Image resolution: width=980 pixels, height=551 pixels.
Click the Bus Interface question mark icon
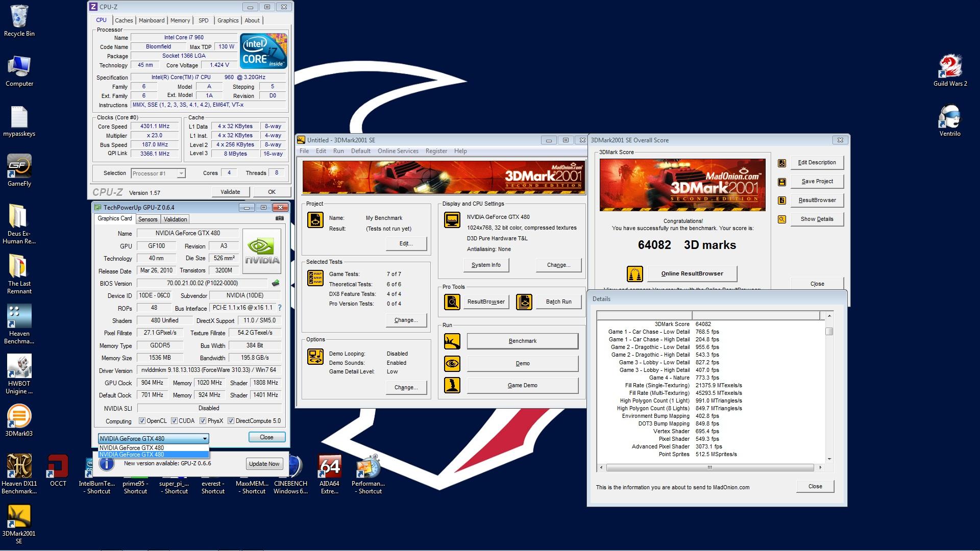(x=279, y=308)
